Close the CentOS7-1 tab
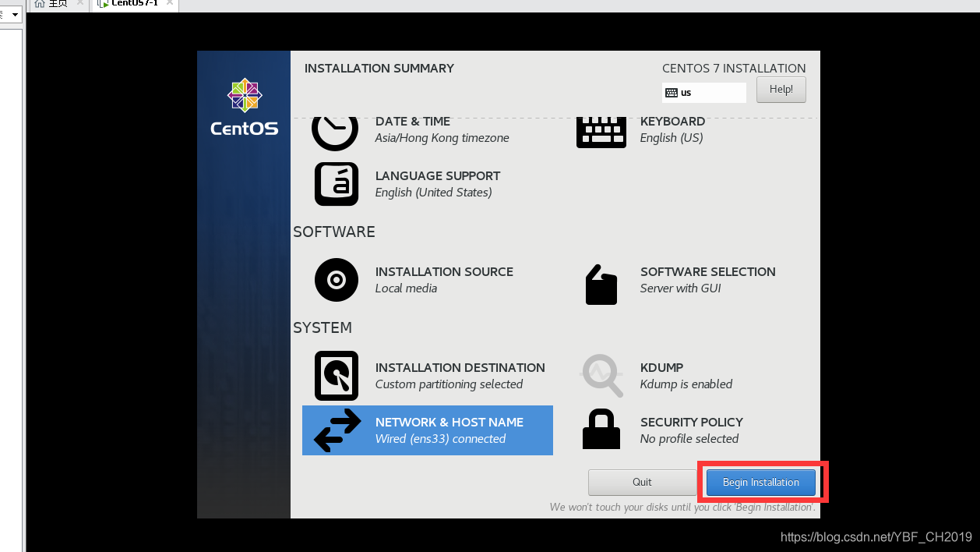980x552 pixels. point(169,3)
